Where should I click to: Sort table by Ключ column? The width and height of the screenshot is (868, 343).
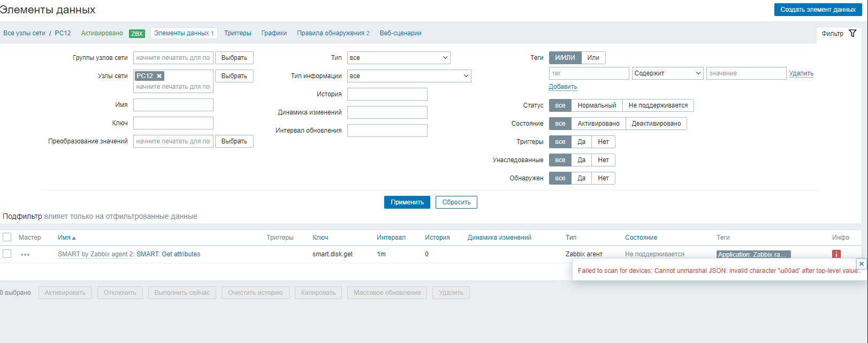click(x=320, y=238)
